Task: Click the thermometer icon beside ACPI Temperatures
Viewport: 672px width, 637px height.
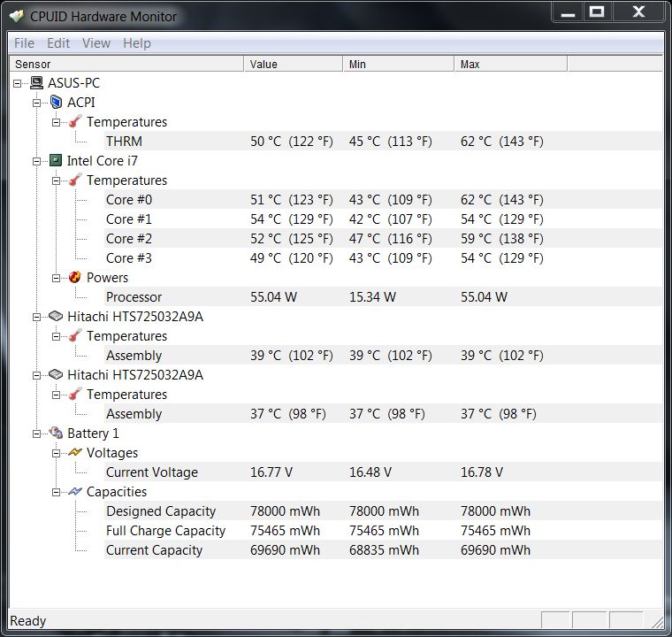Action: 75,121
